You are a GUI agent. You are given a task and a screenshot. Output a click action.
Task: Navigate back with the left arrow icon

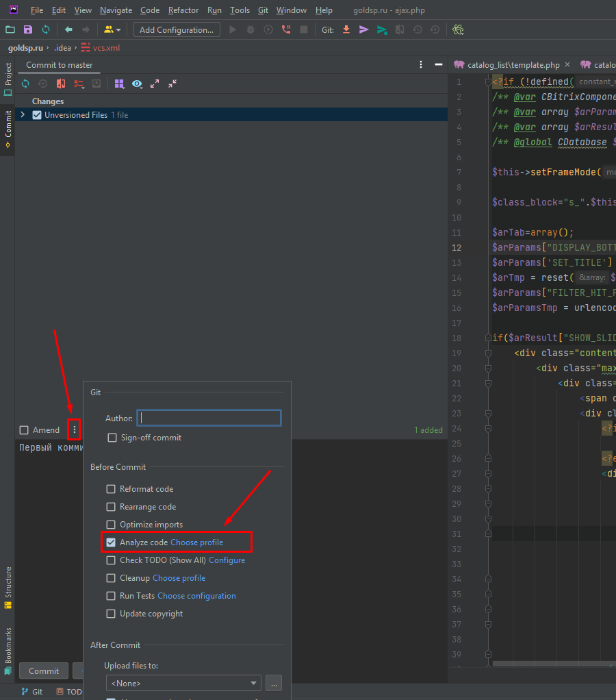pyautogui.click(x=68, y=30)
